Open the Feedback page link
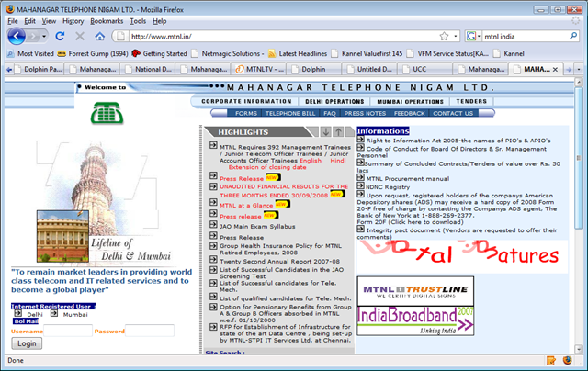Image resolution: width=588 pixels, height=371 pixels. (x=410, y=113)
